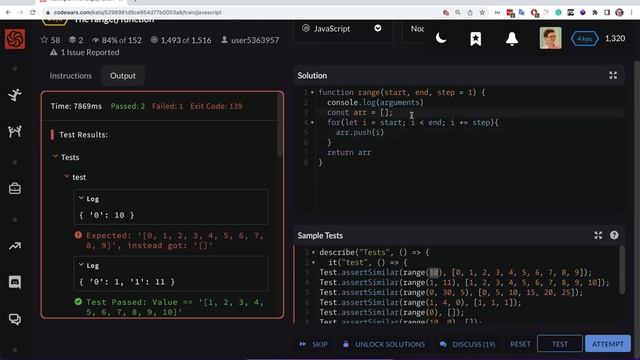Expand the Sample Tests editor to fullscreen

pyautogui.click(x=598, y=235)
